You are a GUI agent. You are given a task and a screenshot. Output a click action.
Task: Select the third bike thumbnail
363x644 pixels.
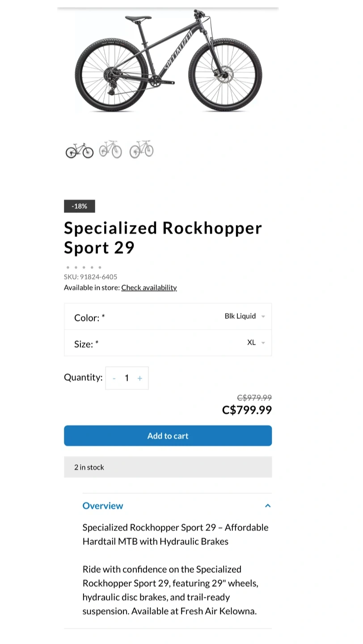point(141,149)
